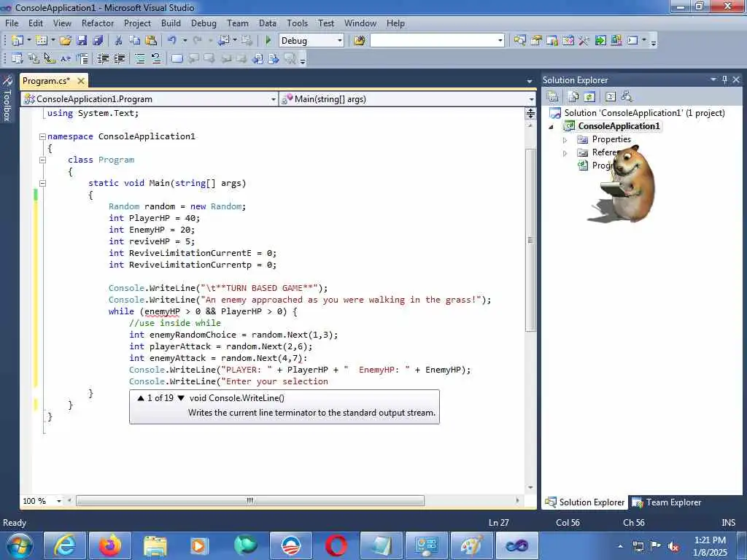Click the Windows Start orb
The image size is (747, 560).
pos(20,545)
